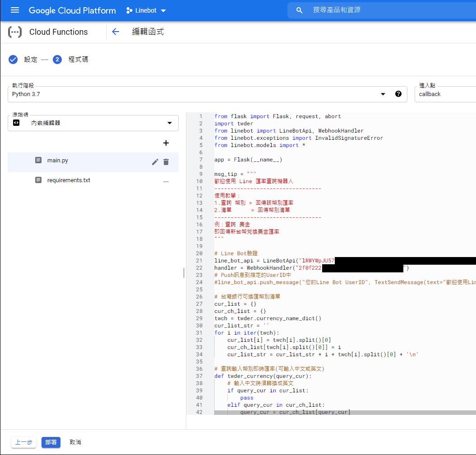Select the main.py file in the list
This screenshot has height=455, width=476.
pos(93,162)
